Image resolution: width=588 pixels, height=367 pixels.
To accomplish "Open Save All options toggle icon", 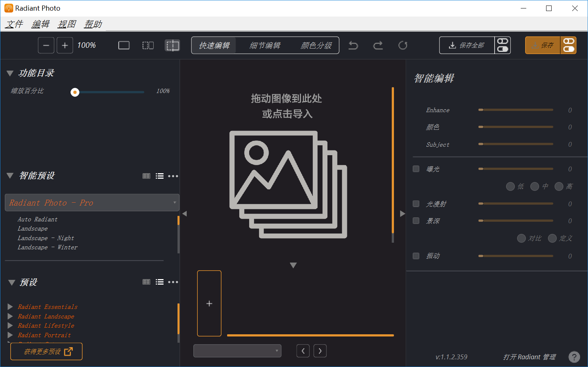I will [502, 45].
